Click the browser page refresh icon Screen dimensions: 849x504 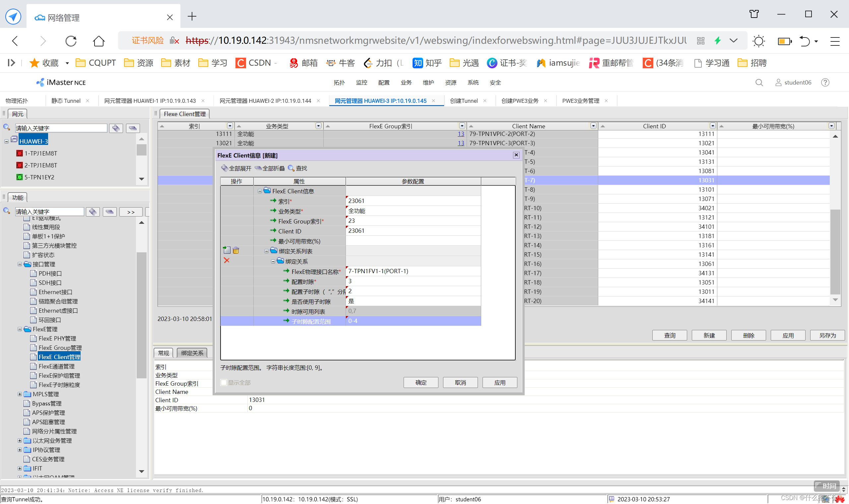(x=71, y=41)
